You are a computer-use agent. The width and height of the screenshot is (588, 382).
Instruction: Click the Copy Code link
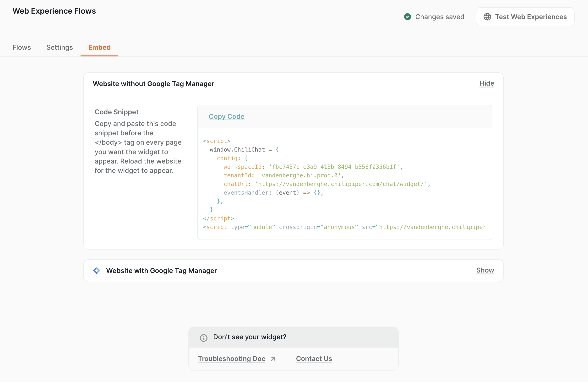tap(227, 116)
